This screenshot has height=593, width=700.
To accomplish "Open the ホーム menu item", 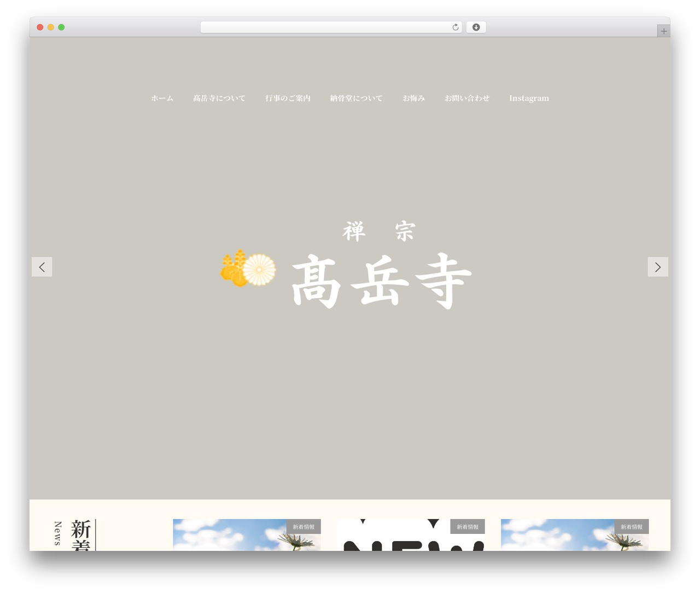I will 162,98.
